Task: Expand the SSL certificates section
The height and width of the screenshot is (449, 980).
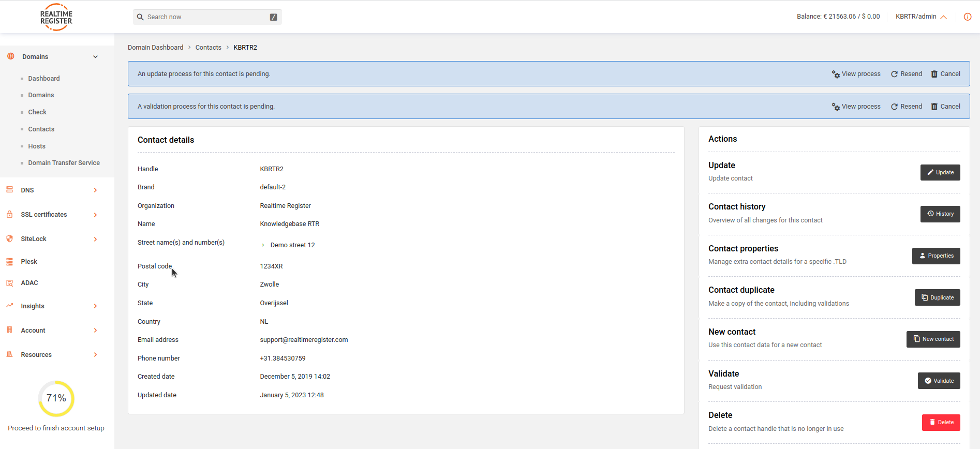Action: [95, 215]
